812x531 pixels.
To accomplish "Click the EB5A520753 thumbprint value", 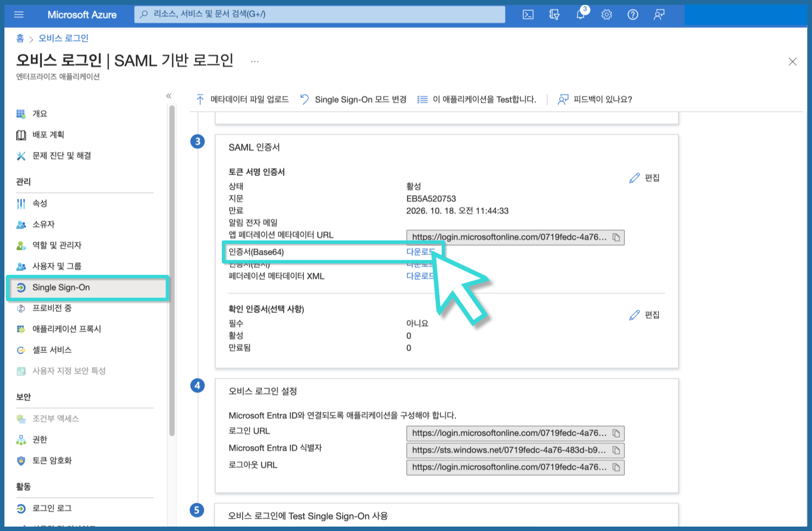I will click(431, 199).
